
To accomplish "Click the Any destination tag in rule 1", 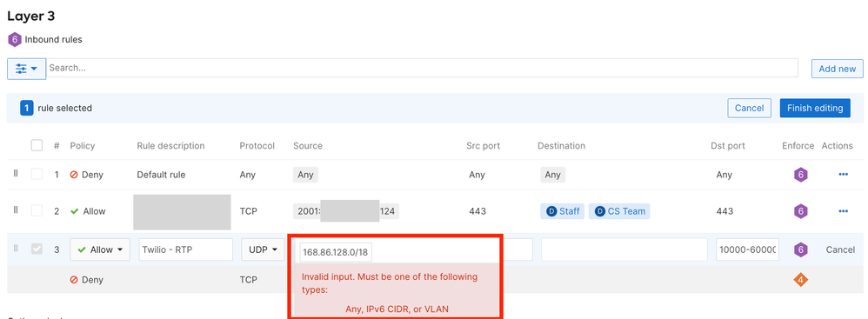I will tap(552, 175).
